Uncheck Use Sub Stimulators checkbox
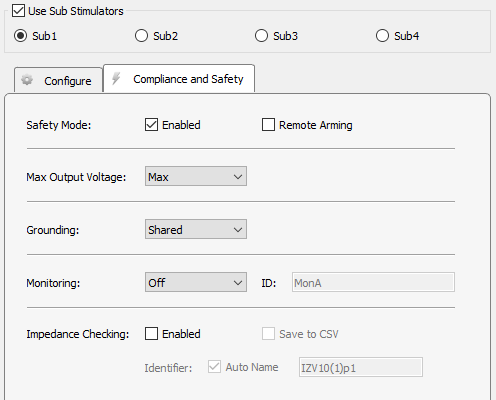 18,11
